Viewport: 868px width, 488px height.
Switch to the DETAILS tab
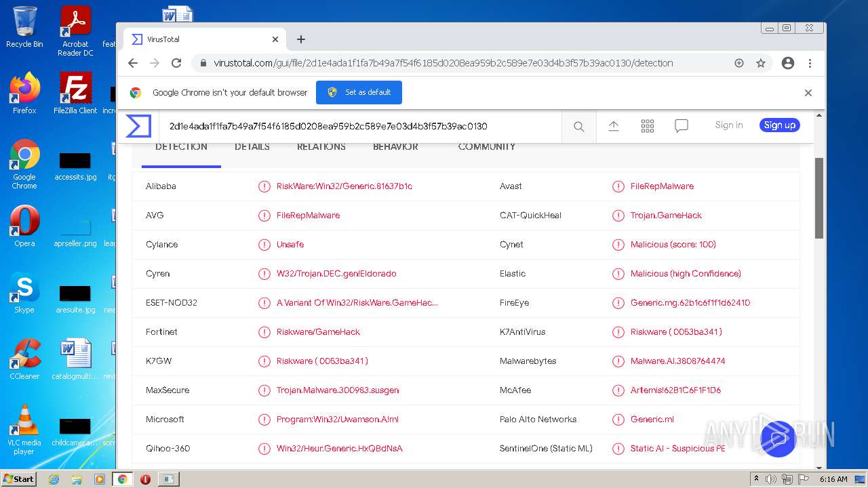[x=252, y=147]
